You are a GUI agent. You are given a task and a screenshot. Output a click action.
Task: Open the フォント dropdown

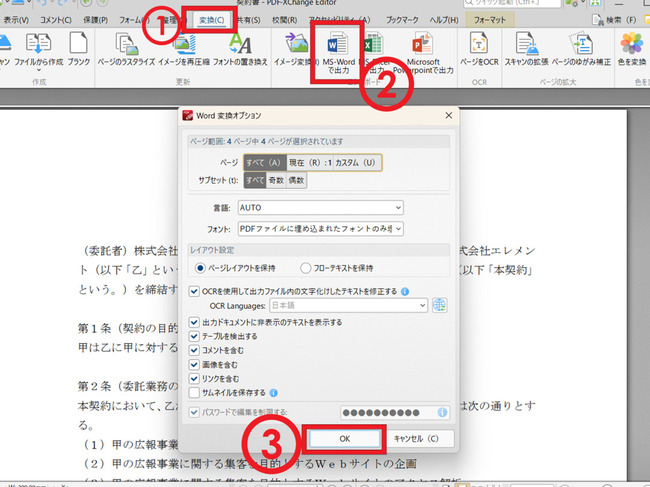coord(320,229)
